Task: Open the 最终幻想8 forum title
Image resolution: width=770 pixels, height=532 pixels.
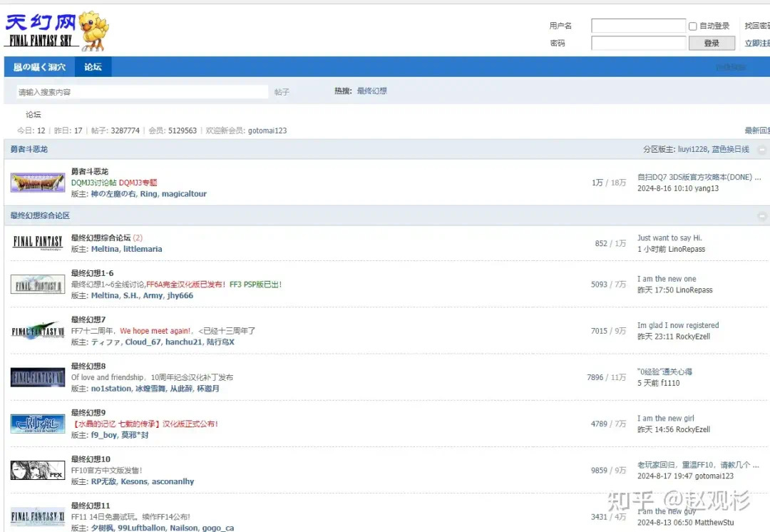Action: pos(88,367)
